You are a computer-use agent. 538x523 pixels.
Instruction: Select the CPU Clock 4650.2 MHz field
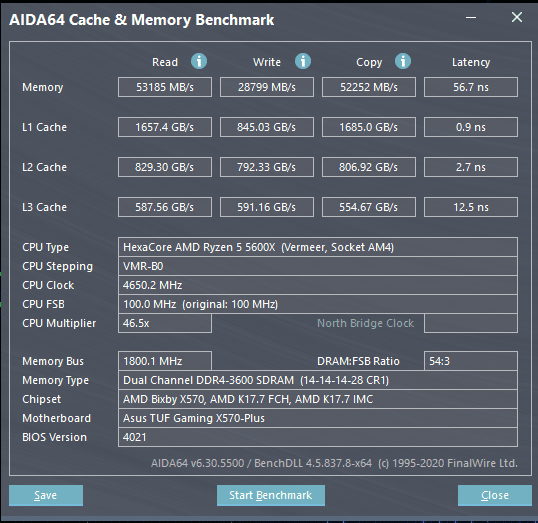pos(318,285)
